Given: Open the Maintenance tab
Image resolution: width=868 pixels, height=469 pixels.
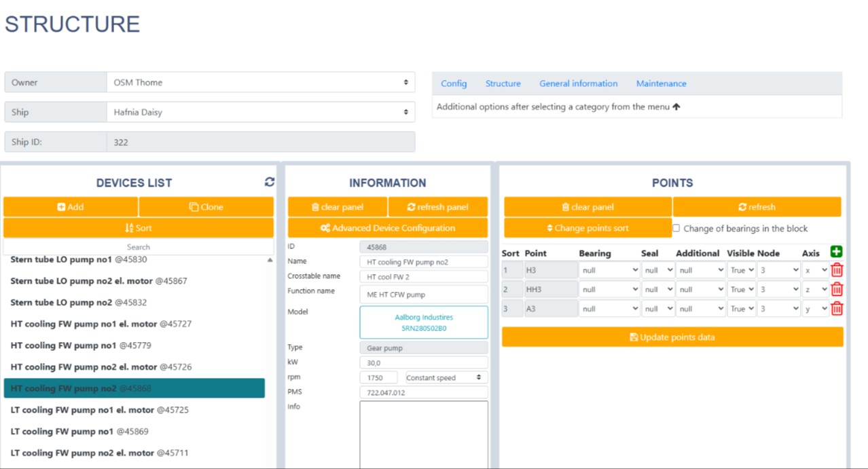Looking at the screenshot, I should pos(661,83).
